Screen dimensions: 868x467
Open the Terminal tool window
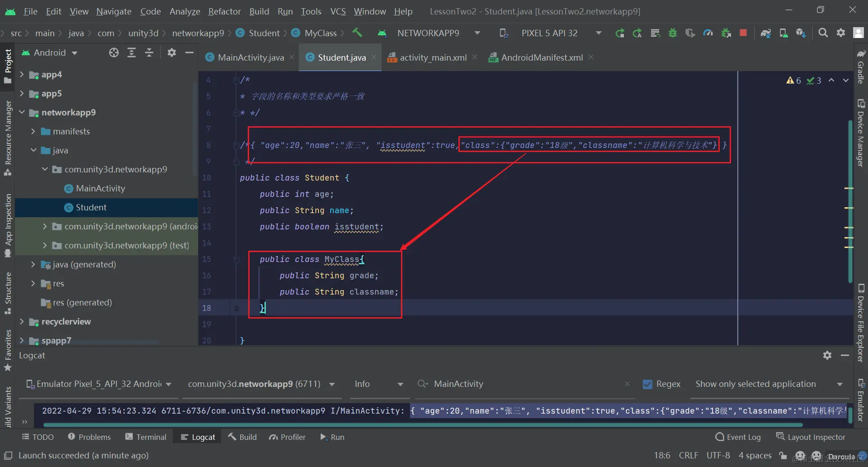pyautogui.click(x=146, y=437)
